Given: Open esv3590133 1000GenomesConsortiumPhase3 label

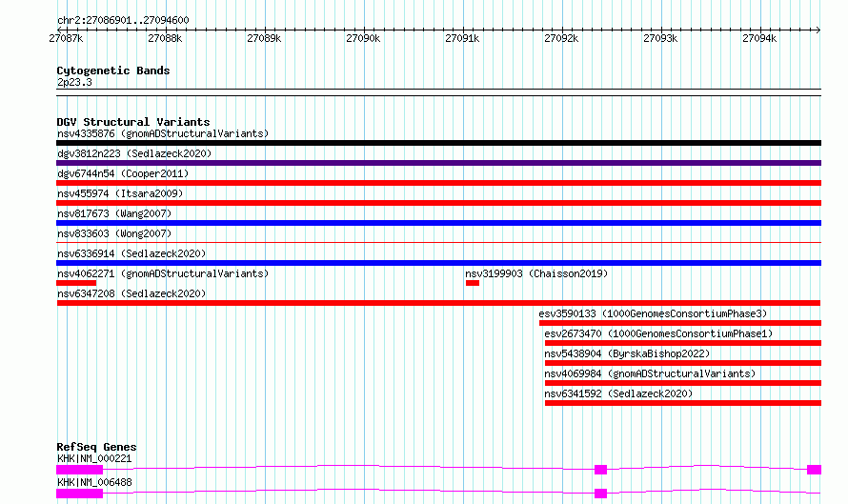Looking at the screenshot, I should tap(653, 313).
